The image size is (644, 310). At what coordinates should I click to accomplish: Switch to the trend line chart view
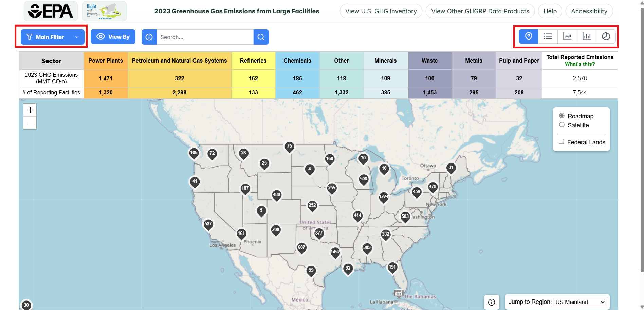567,36
